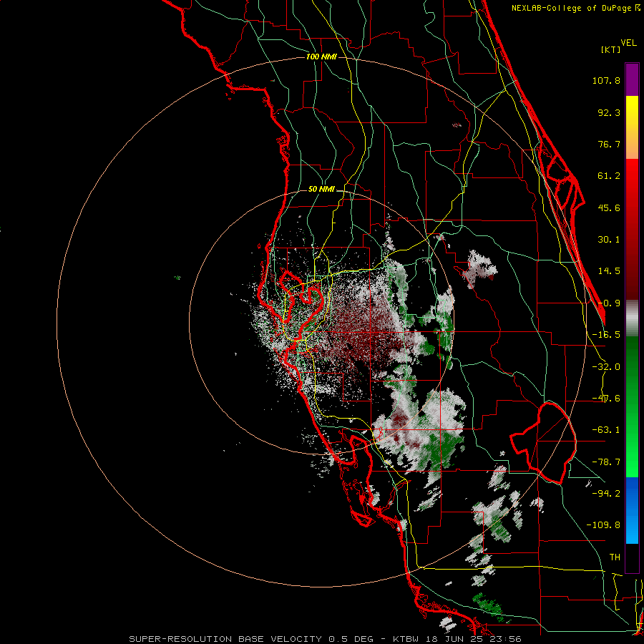
Task: Select the 107.8 value on velocity scale
Action: [606, 80]
